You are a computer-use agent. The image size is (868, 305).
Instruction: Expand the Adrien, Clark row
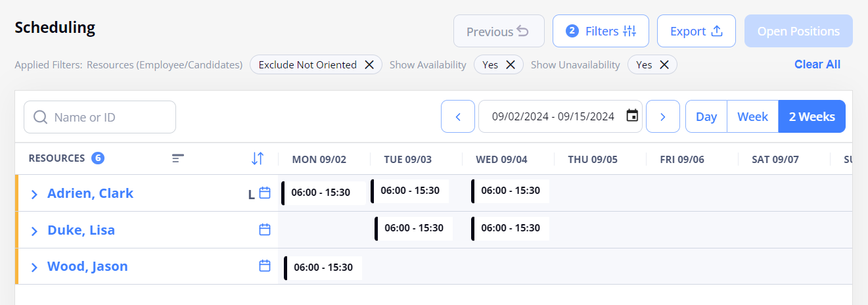click(35, 194)
